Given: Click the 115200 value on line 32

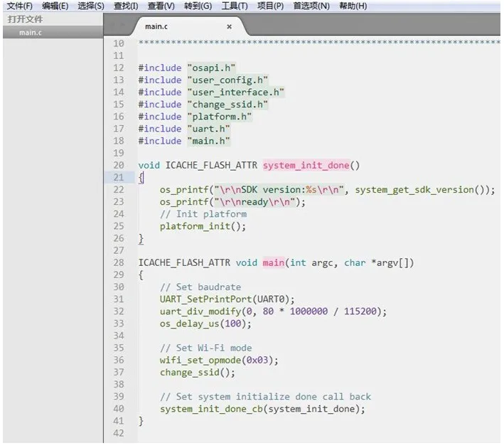Looking at the screenshot, I should pos(360,311).
